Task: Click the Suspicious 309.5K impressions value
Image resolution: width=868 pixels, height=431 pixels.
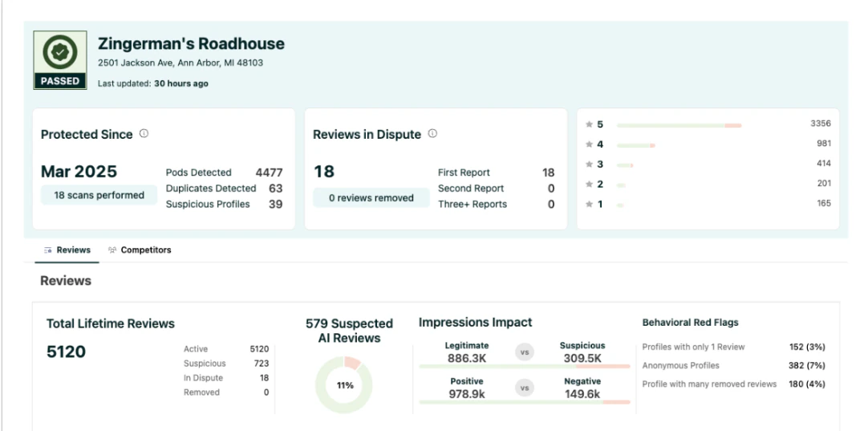Action: tap(582, 359)
